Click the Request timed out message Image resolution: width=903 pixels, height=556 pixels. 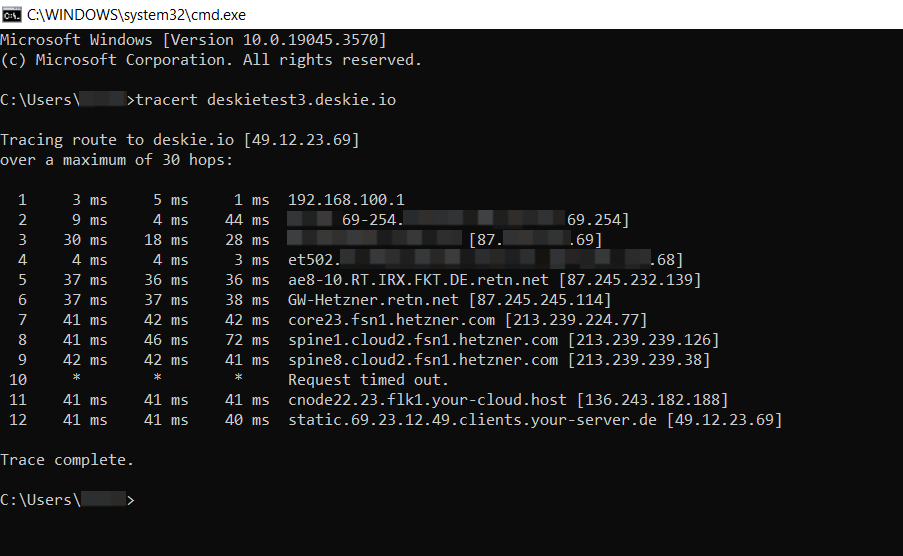368,380
